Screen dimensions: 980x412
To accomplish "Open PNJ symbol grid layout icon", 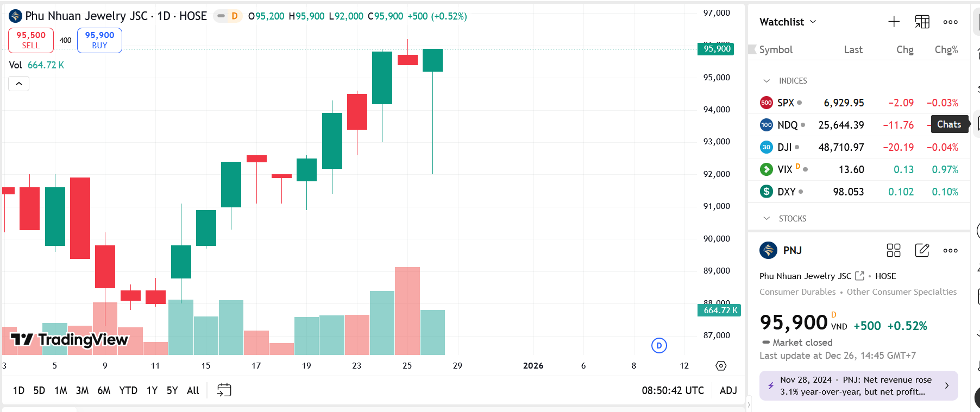I will pyautogui.click(x=894, y=250).
